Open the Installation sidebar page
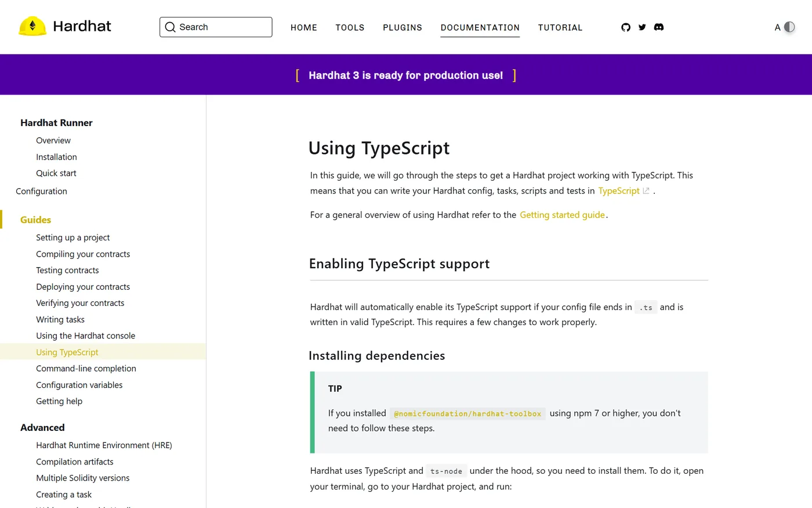The image size is (812, 508). [x=56, y=157]
